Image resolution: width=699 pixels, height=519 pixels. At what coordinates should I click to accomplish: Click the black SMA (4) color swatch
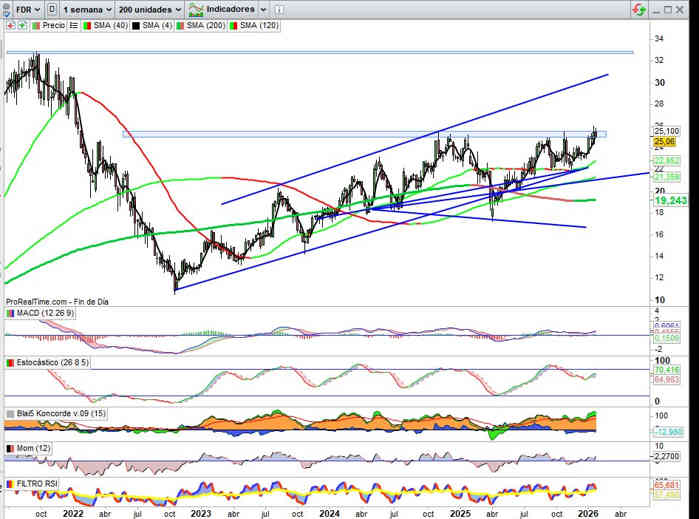pos(135,23)
